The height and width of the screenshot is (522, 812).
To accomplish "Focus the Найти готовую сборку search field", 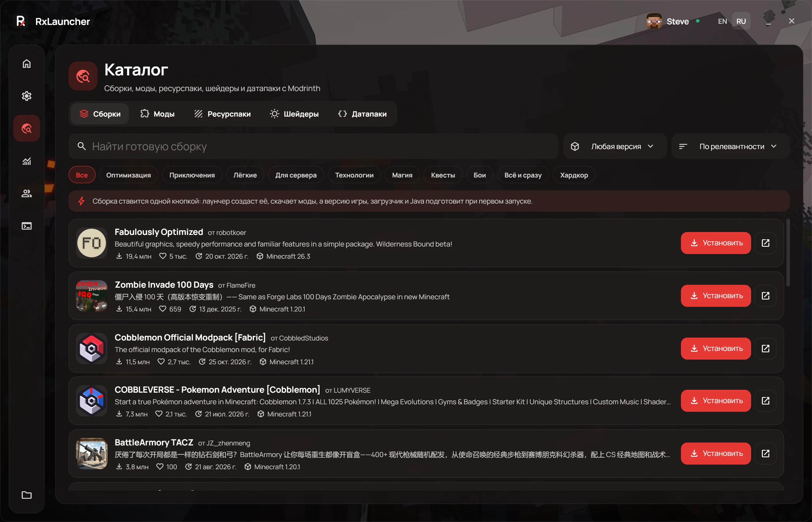I will tap(313, 146).
